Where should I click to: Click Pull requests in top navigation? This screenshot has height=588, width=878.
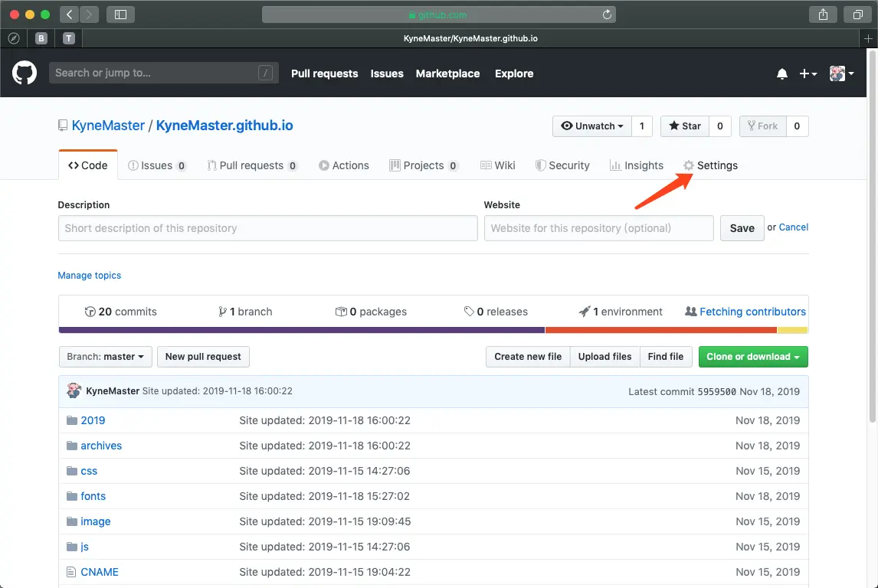click(324, 73)
